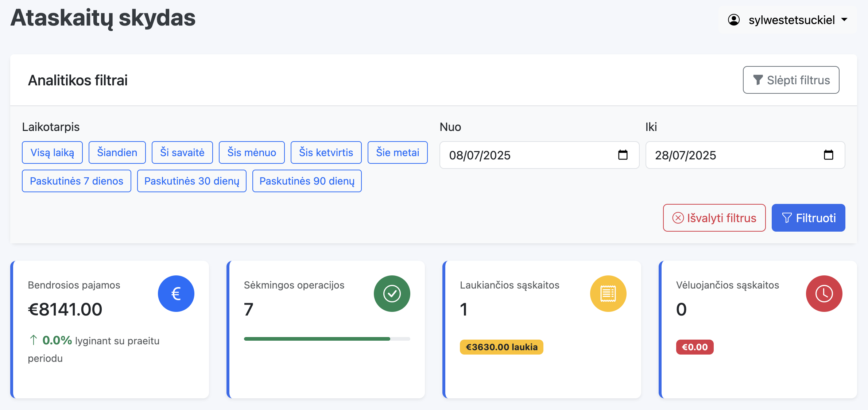868x410 pixels.
Task: Click the user avatar icon
Action: coord(734,20)
